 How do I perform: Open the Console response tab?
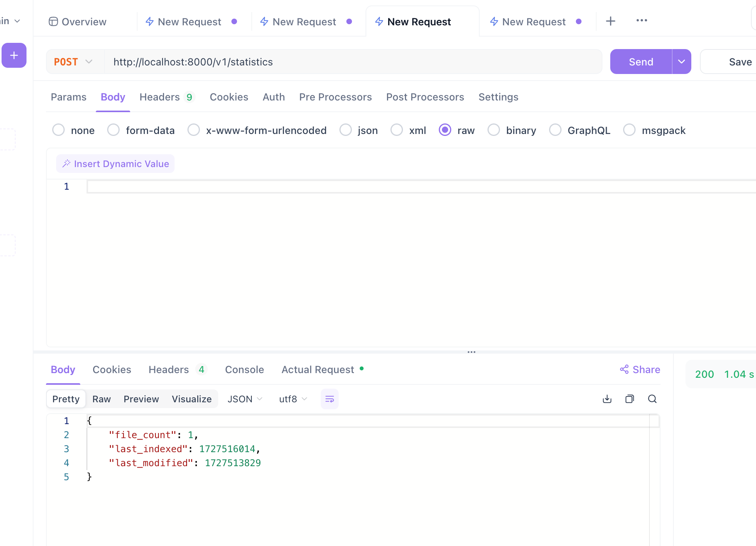(x=244, y=370)
